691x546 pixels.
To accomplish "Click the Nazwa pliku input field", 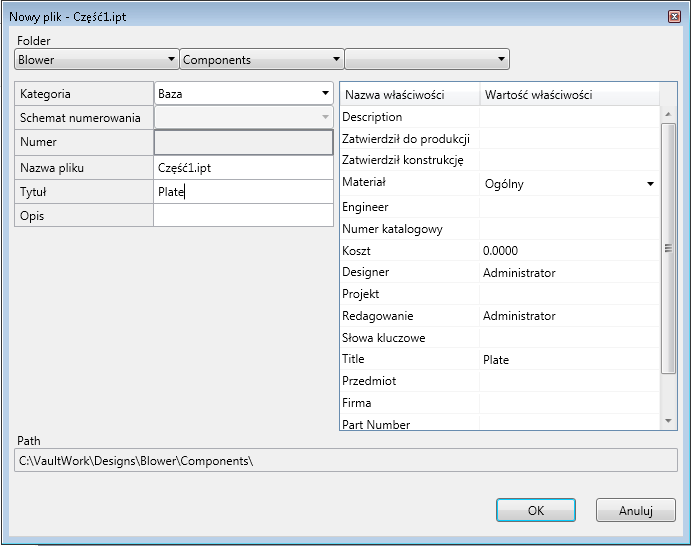I will click(x=243, y=168).
